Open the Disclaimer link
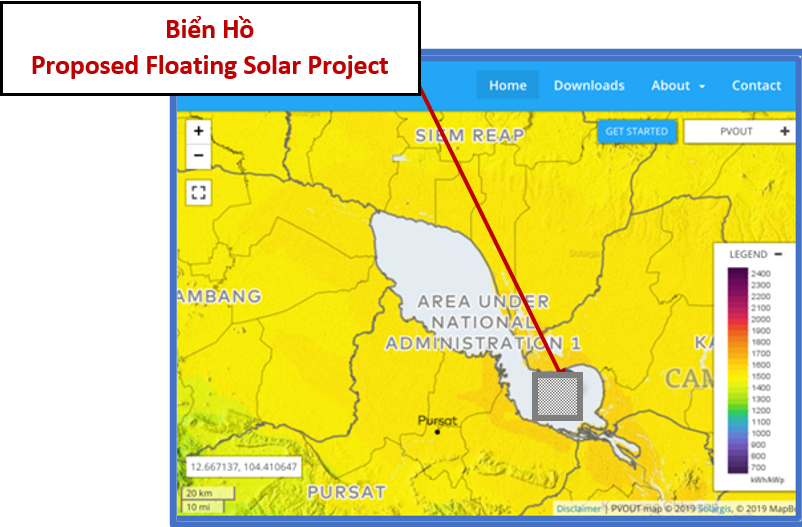The image size is (802, 527). [580, 508]
